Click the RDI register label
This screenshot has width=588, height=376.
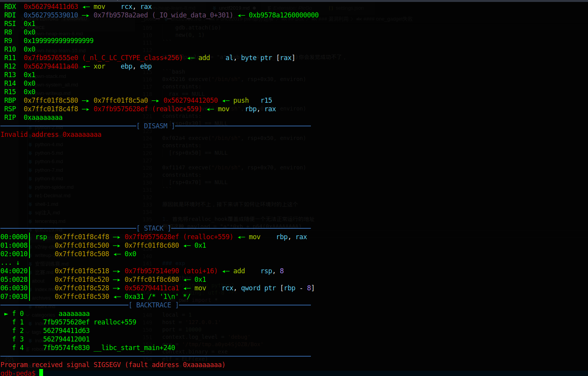point(10,15)
